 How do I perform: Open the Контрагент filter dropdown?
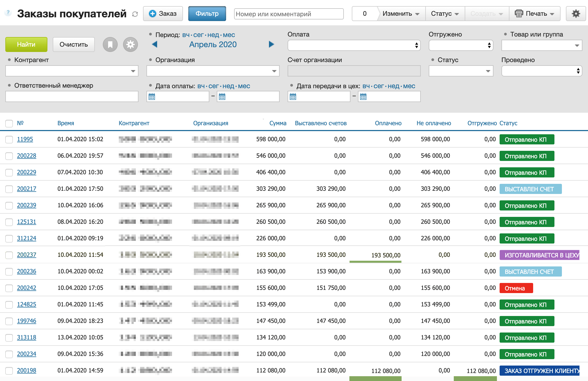click(72, 71)
